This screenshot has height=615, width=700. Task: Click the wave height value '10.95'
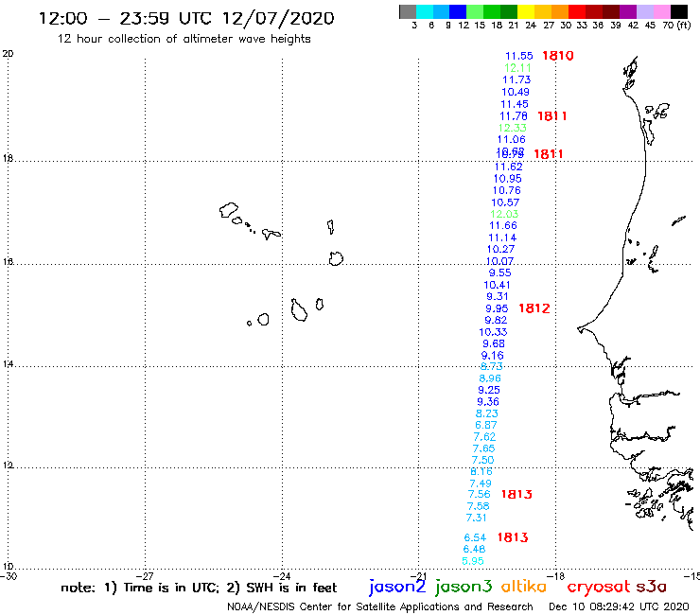pos(508,179)
